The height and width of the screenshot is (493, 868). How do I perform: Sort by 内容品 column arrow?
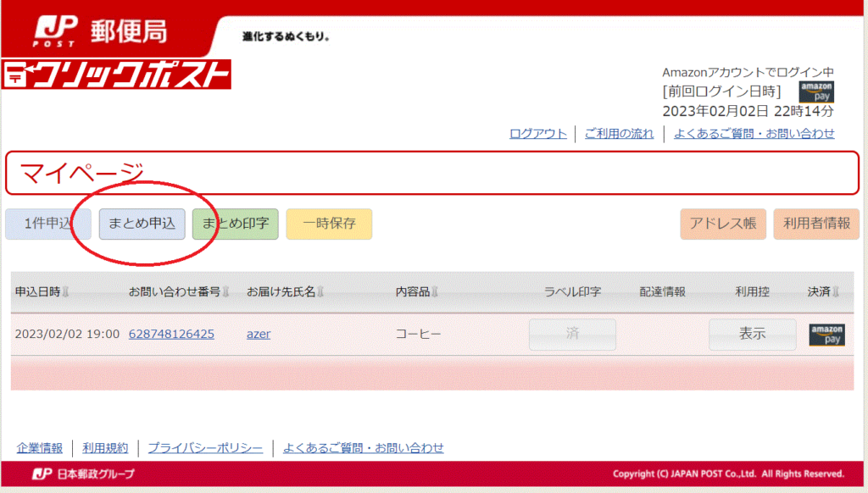point(435,291)
